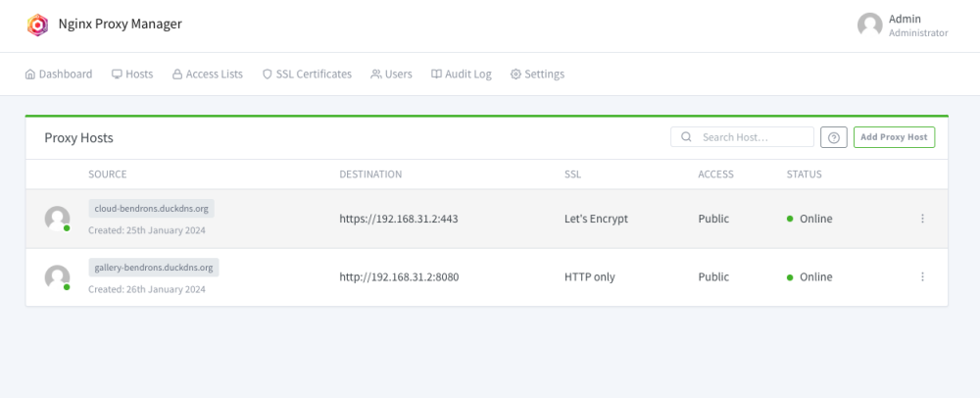Open SSL Certificates page

[x=307, y=74]
